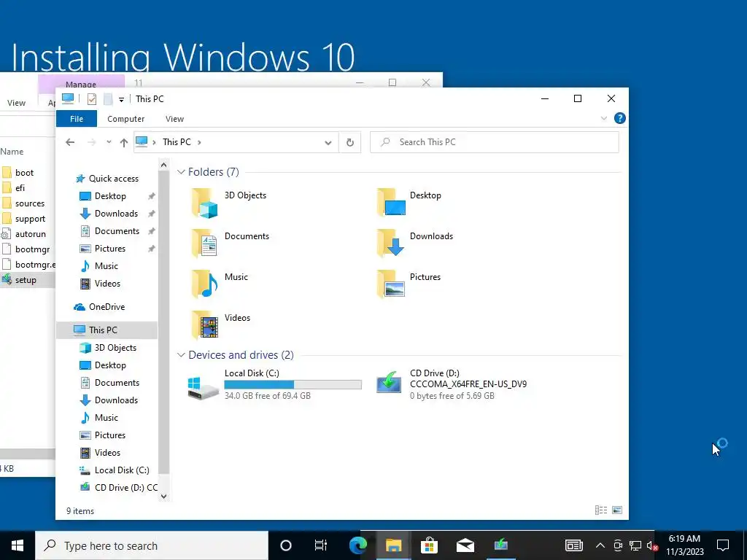Collapse the Folders (7) section
Screen dimensions: 747x560
point(181,172)
